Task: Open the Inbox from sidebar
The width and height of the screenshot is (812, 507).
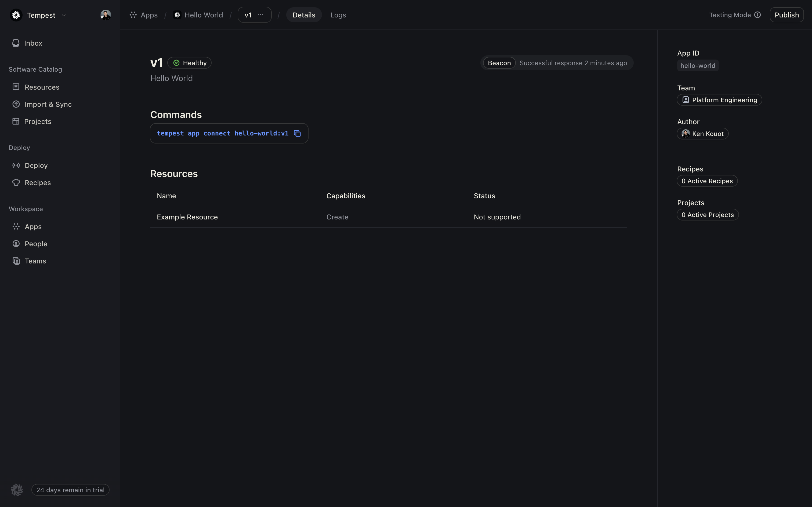Action: pos(33,43)
